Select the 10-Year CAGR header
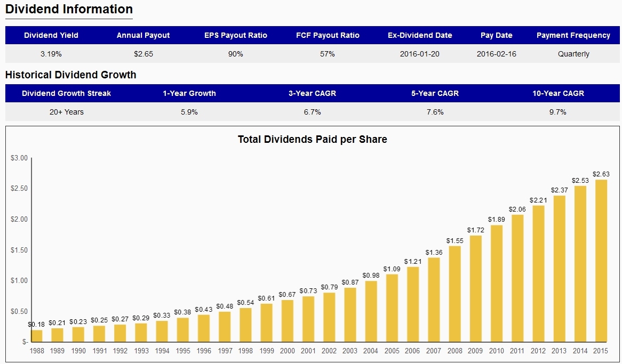Viewport: 622px width, 364px height. tap(558, 94)
